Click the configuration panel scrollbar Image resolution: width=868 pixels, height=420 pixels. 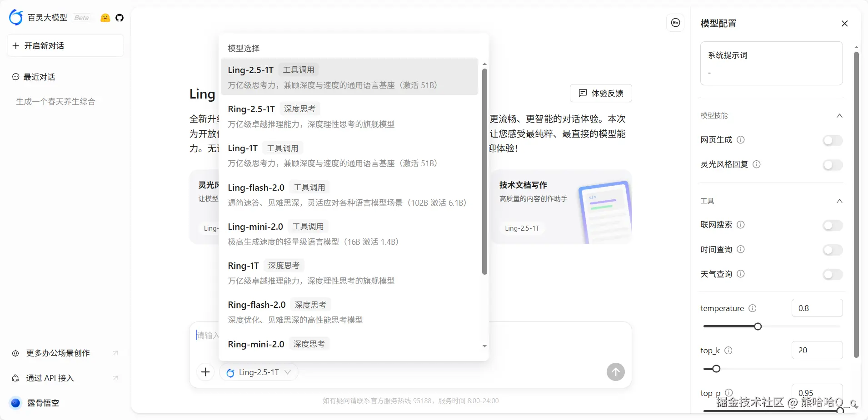click(x=856, y=205)
